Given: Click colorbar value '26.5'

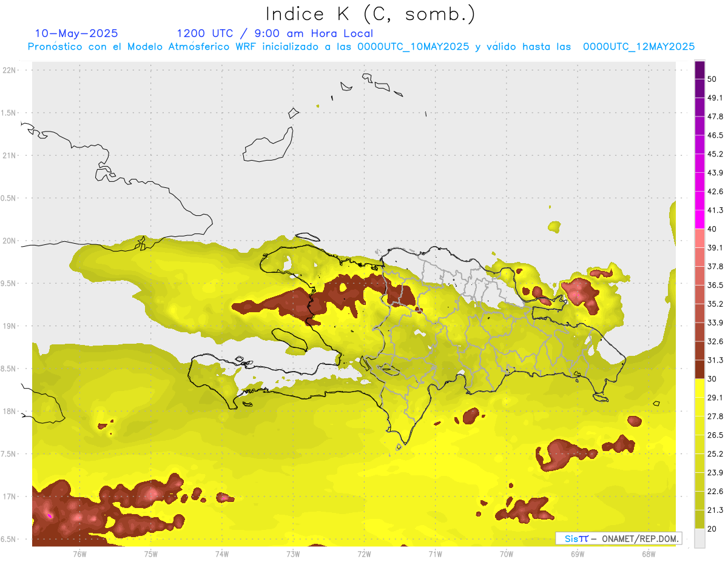Looking at the screenshot, I should coord(715,435).
